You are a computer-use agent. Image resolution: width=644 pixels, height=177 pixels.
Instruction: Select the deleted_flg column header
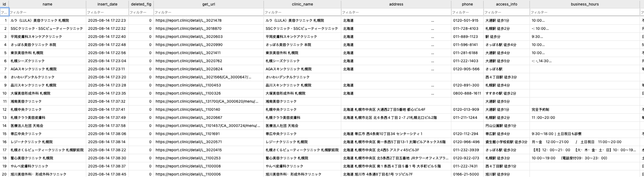point(141,4)
